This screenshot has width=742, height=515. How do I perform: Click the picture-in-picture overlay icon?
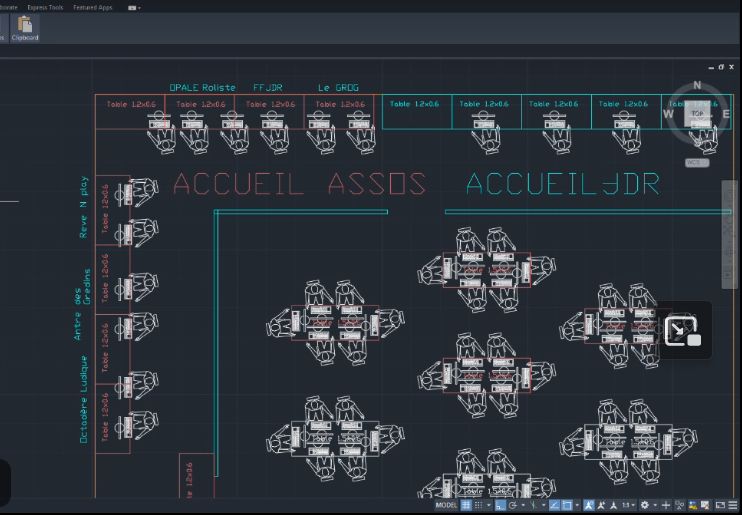coord(683,331)
